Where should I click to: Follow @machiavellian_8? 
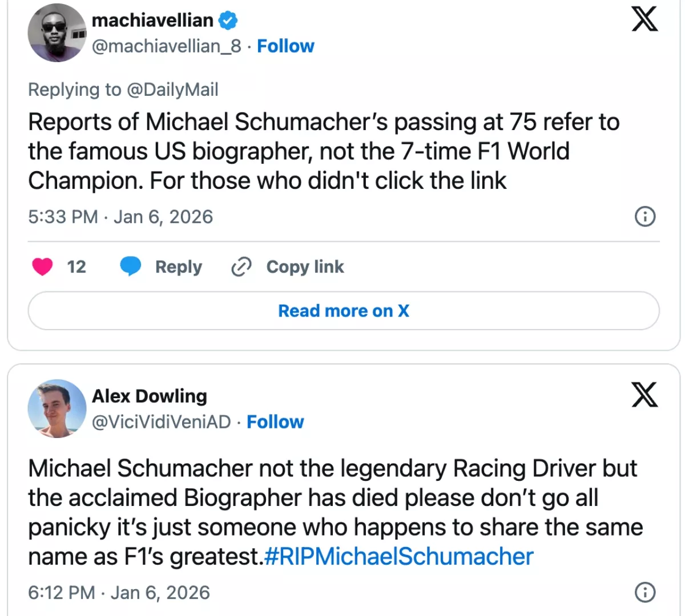(285, 46)
